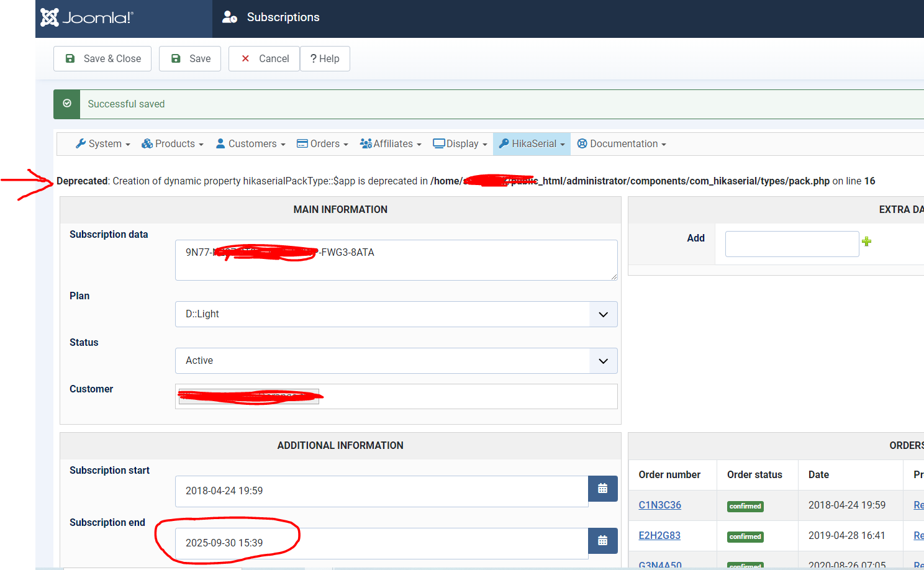Open the Products menu
The image size is (924, 570).
[173, 144]
